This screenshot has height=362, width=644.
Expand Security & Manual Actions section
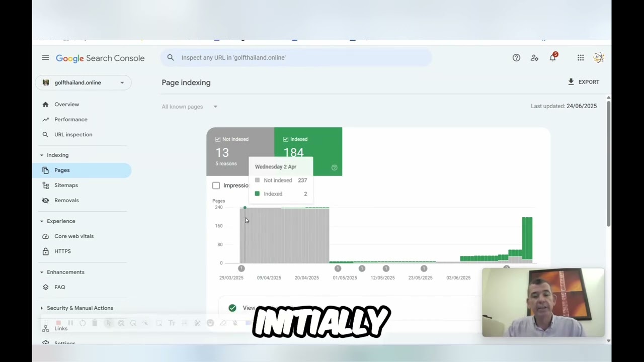tap(77, 308)
